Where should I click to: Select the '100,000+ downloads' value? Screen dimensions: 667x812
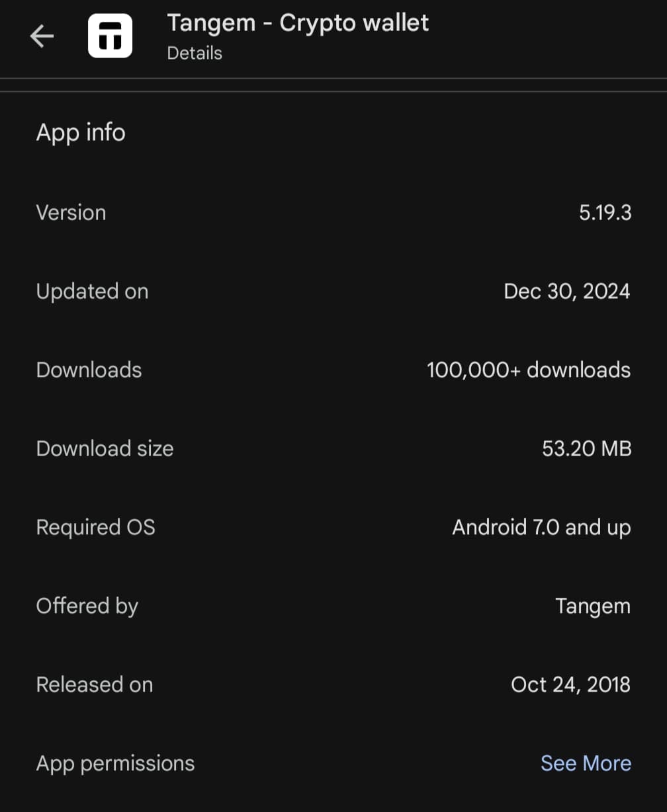point(528,370)
